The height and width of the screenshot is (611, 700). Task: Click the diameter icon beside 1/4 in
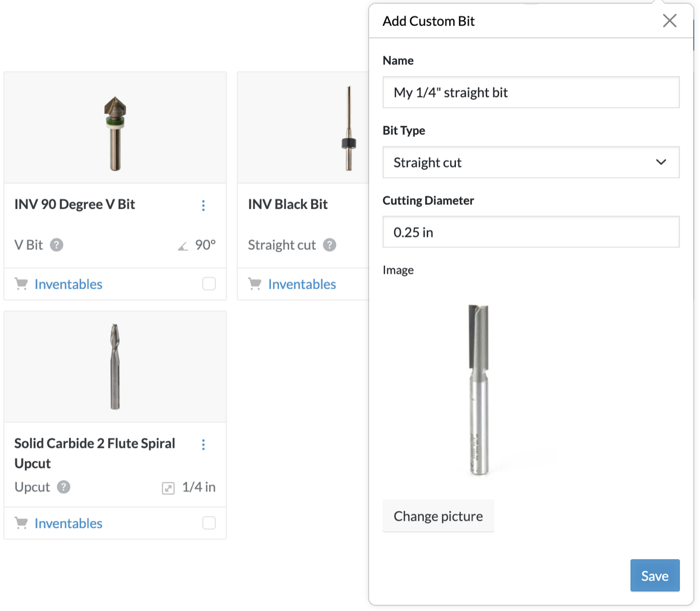click(168, 488)
